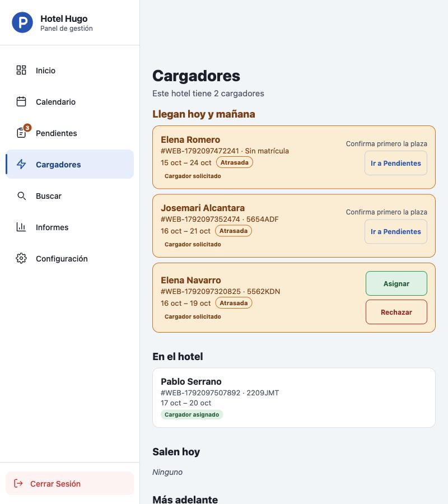The width and height of the screenshot is (448, 504).
Task: View the Informes section
Action: (x=70, y=227)
